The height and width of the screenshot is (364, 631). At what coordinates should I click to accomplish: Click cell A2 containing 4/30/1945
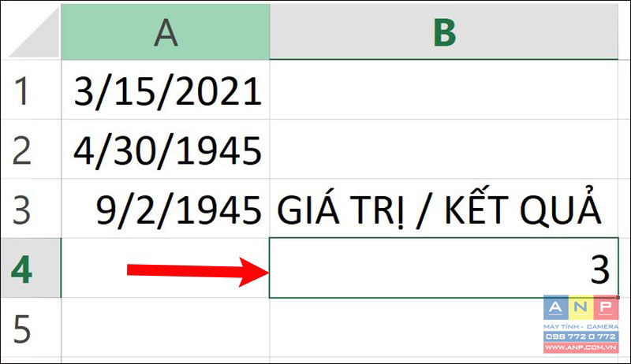(166, 149)
